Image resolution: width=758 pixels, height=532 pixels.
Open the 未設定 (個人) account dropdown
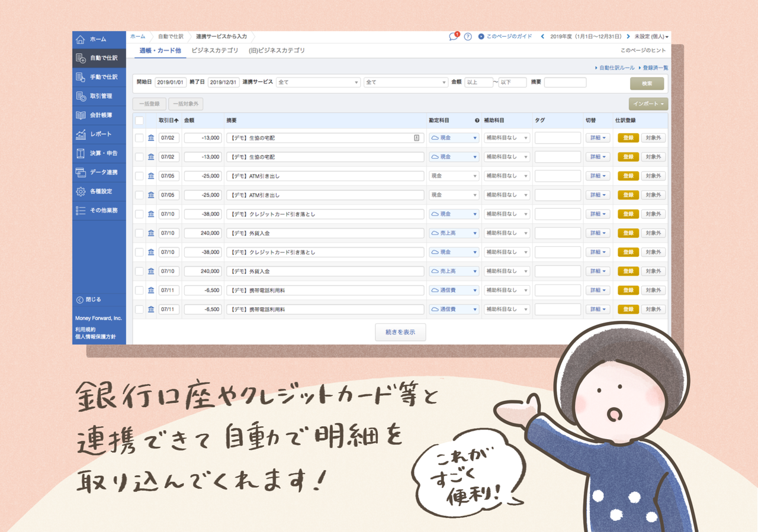click(x=651, y=37)
